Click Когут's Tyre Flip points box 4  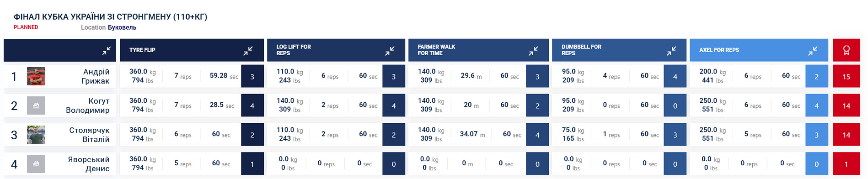click(x=252, y=106)
